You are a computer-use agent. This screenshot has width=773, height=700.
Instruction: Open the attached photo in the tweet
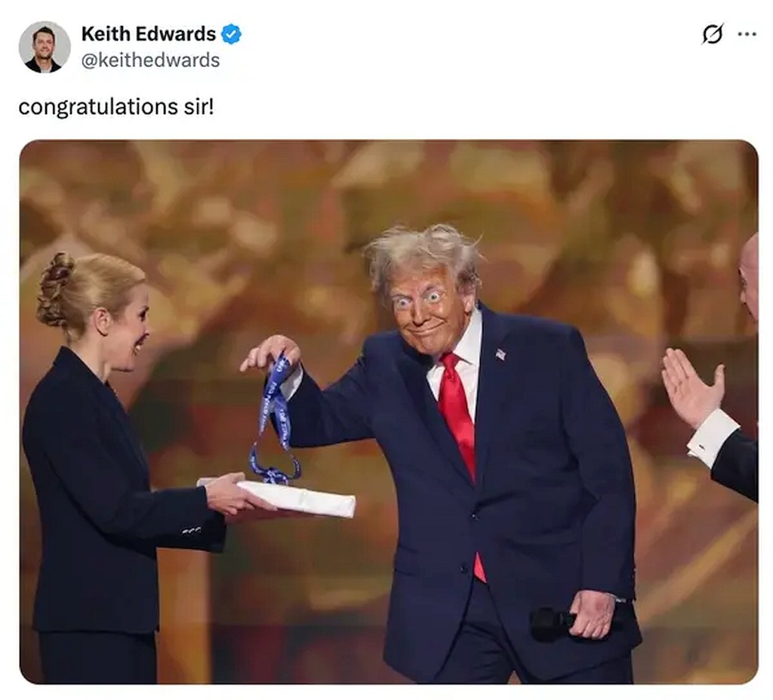[389, 412]
